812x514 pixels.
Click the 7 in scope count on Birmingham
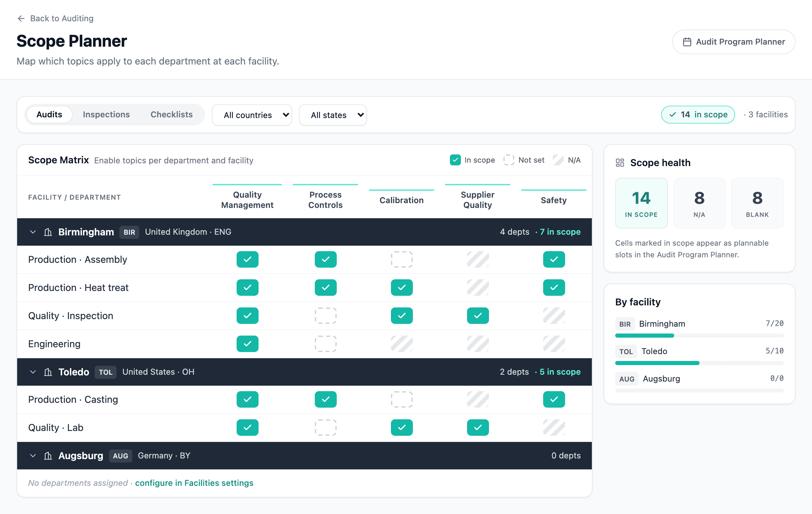pyautogui.click(x=560, y=232)
